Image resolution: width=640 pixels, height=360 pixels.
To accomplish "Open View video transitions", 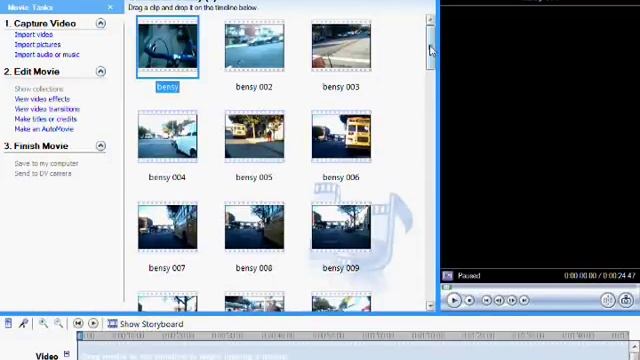I will tap(47, 109).
